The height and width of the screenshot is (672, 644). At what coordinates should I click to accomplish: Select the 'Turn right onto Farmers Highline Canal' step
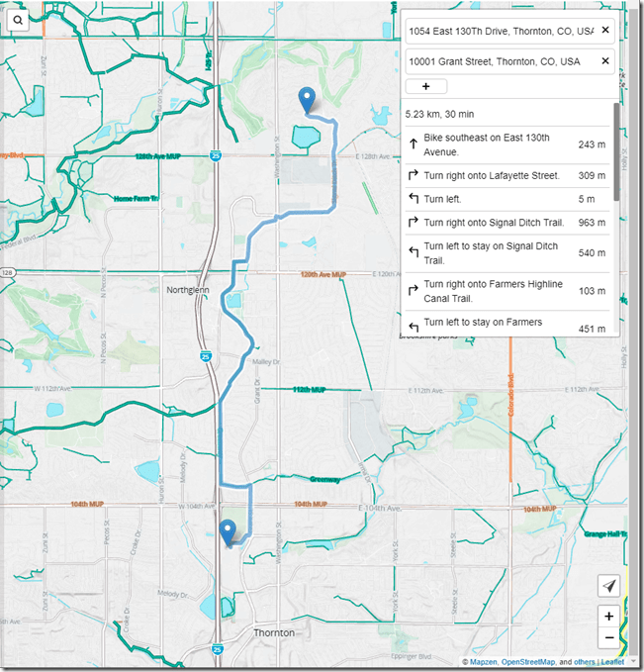coord(500,291)
